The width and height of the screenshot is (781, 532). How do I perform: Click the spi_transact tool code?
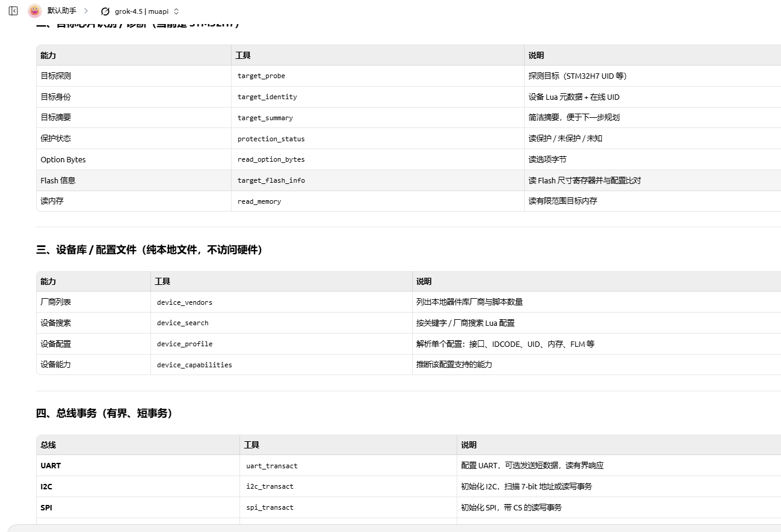point(270,507)
